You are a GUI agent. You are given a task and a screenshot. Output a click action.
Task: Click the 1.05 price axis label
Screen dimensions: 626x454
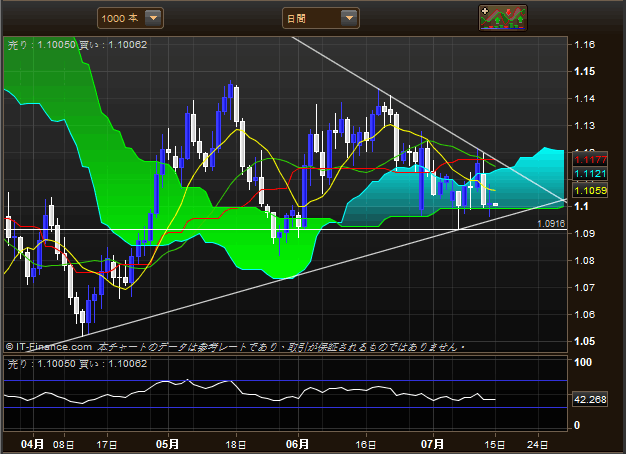coord(584,341)
